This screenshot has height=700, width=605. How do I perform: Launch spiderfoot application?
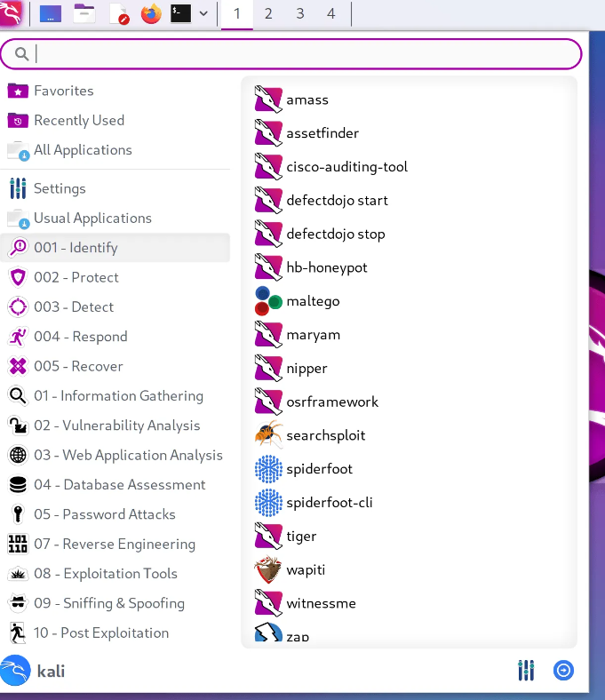409,469
